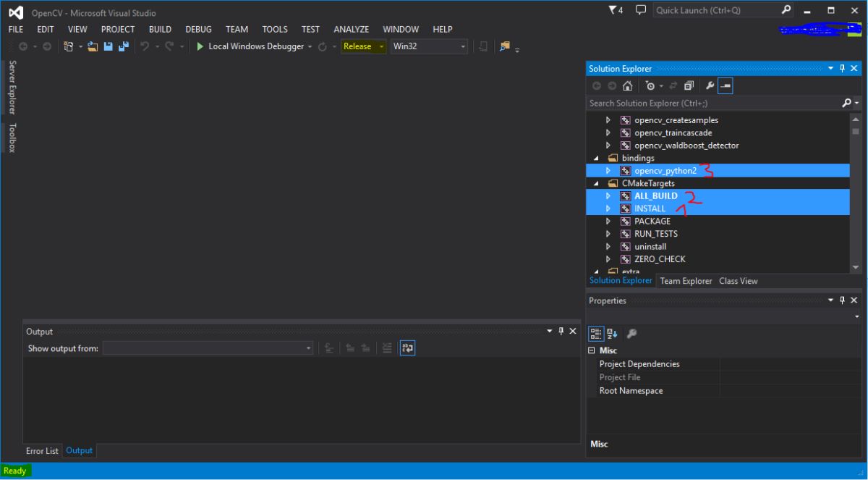Open the Release configuration dropdown
Image resolution: width=868 pixels, height=480 pixels.
coord(364,46)
